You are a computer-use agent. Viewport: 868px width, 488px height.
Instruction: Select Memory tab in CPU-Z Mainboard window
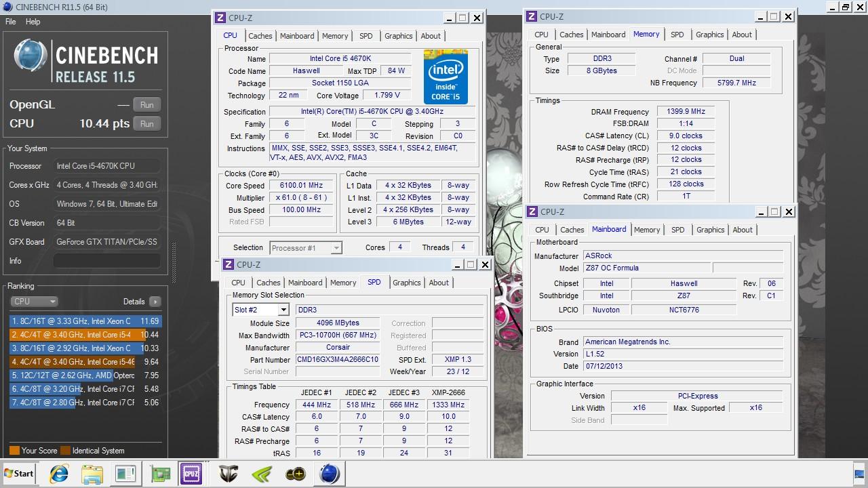point(647,230)
